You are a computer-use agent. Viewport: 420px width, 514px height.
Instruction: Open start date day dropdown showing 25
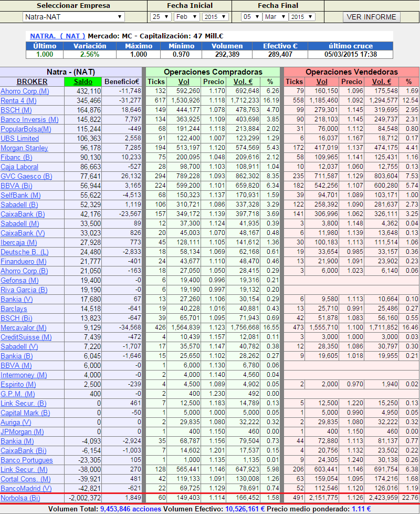[x=161, y=17]
